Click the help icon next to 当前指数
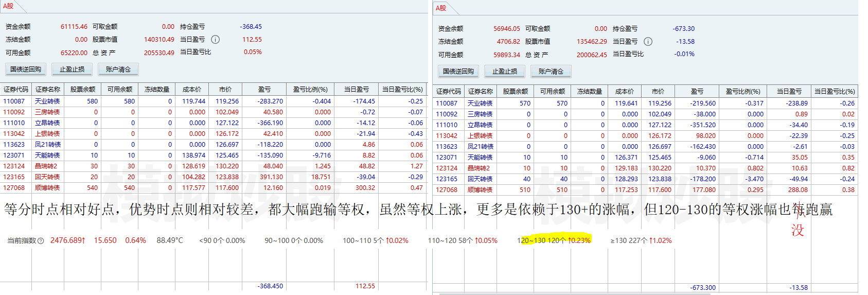 (x=41, y=241)
